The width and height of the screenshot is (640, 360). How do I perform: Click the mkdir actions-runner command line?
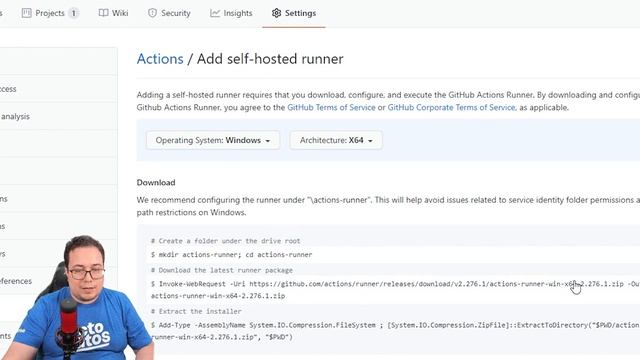click(x=231, y=255)
